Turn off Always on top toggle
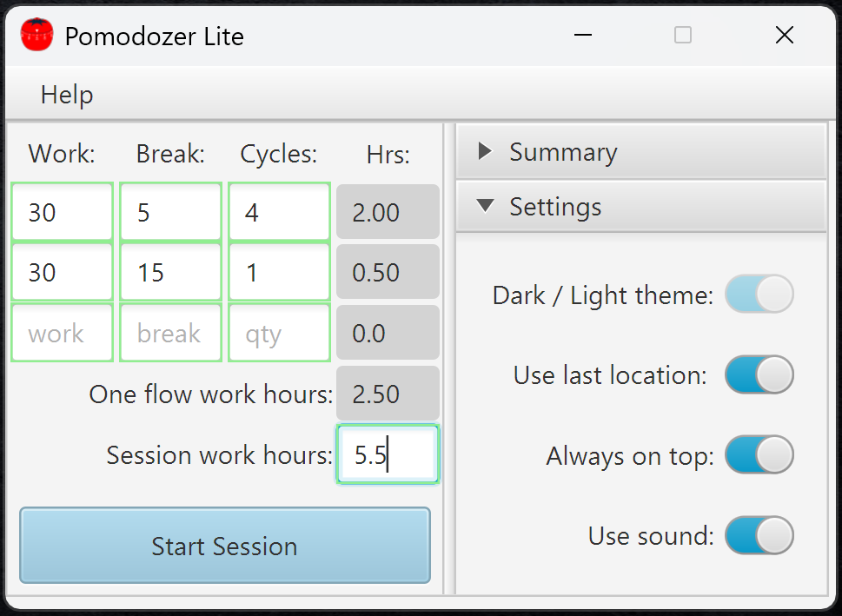842x616 pixels. click(x=759, y=455)
